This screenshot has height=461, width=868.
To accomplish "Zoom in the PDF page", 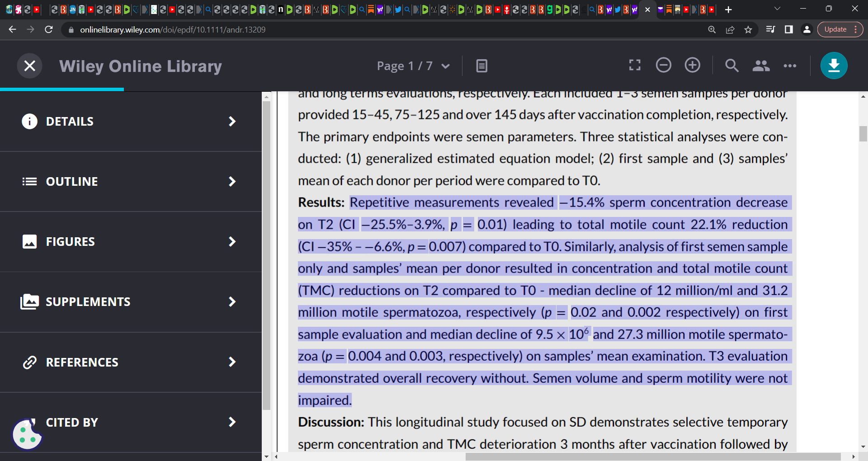I will point(693,65).
